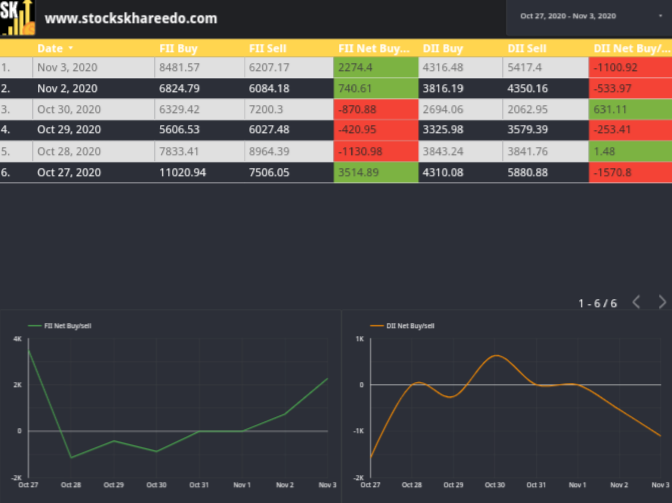This screenshot has height=503, width=672.
Task: Click the 6207.17 FII Sell value
Action: [269, 67]
